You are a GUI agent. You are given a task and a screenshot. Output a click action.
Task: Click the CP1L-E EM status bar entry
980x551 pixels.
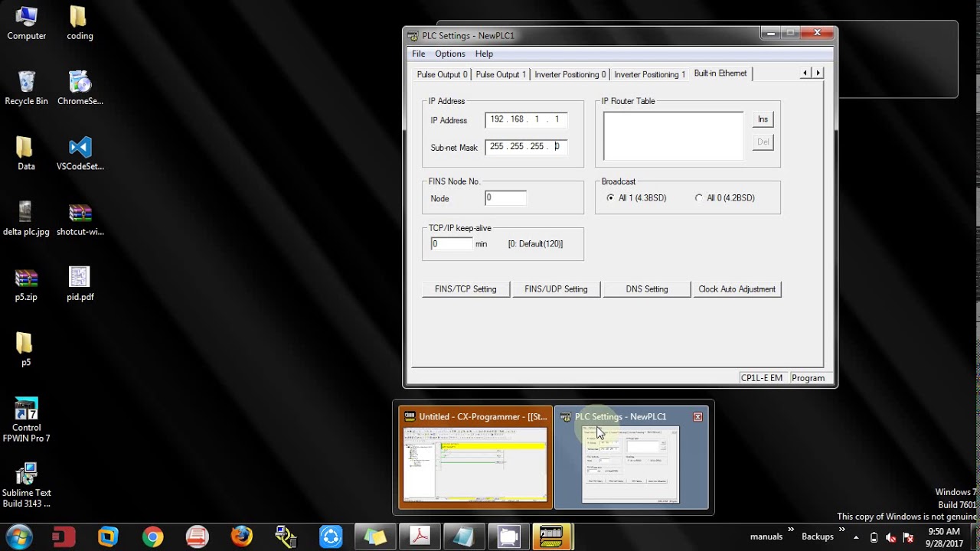tap(762, 378)
